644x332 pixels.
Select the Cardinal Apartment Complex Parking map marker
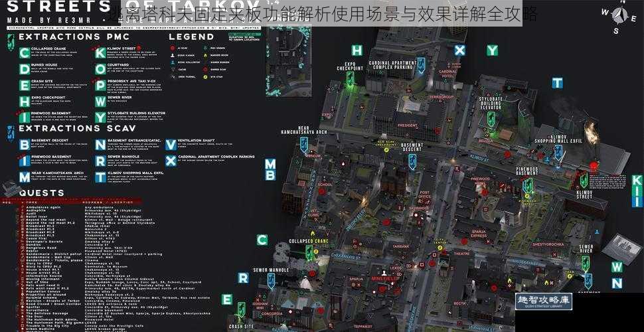(421, 65)
